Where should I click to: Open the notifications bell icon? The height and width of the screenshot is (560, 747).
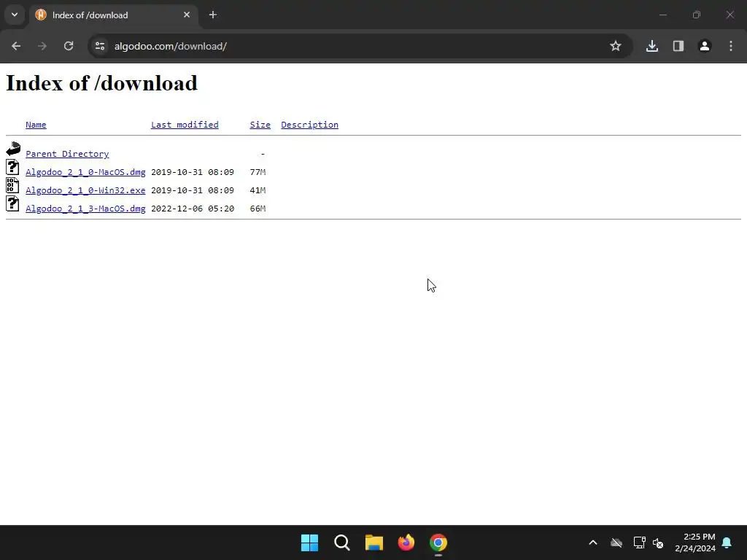coord(727,542)
